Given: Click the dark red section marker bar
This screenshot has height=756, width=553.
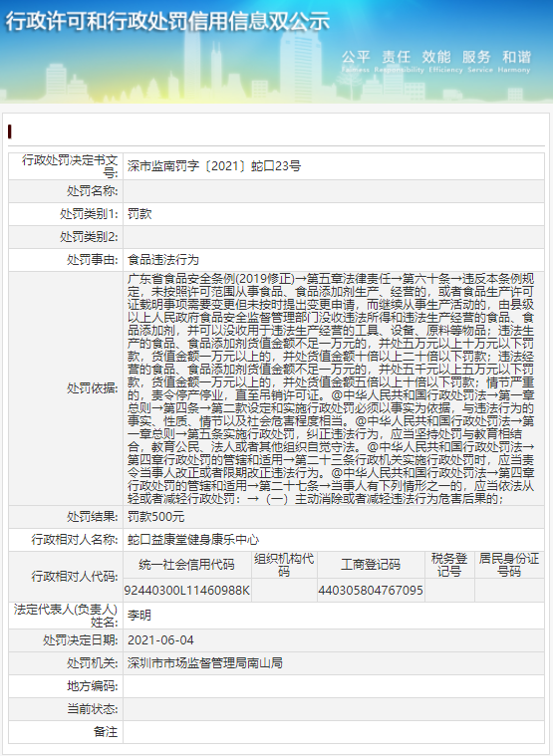Looking at the screenshot, I should [x=10, y=131].
